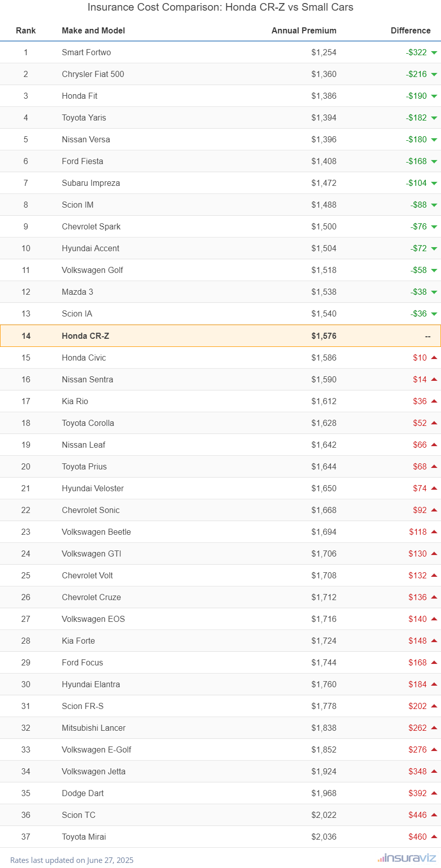This screenshot has width=441, height=868.
Task: Click the red arrow in Toyota Prius row
Action: [434, 466]
